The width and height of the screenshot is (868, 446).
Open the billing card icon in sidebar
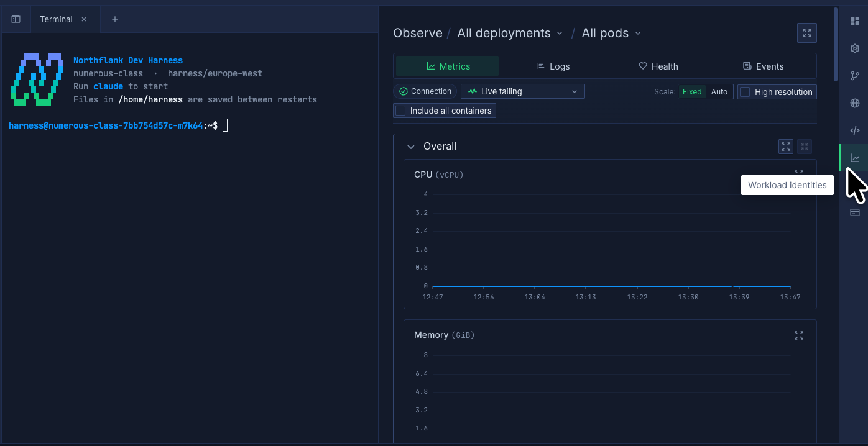click(x=855, y=212)
